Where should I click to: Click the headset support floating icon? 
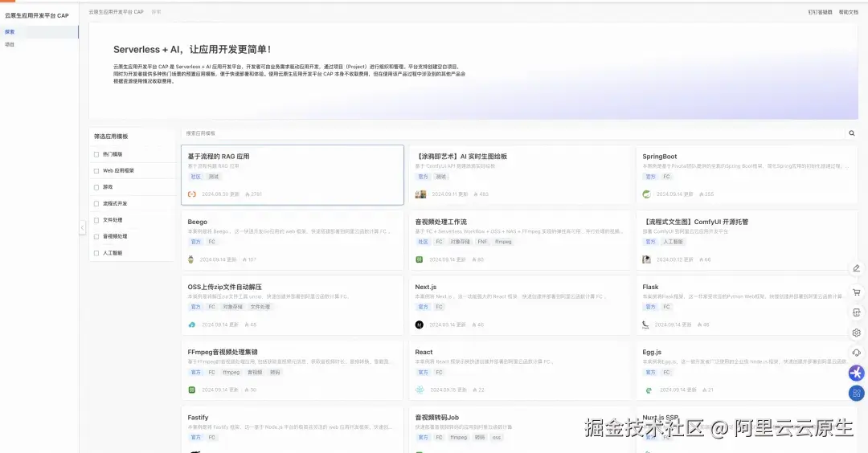coord(857,353)
